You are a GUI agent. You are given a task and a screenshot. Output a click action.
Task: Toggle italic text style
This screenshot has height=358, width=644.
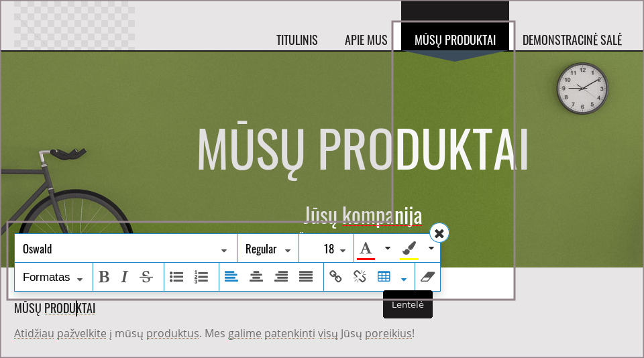[x=124, y=277]
